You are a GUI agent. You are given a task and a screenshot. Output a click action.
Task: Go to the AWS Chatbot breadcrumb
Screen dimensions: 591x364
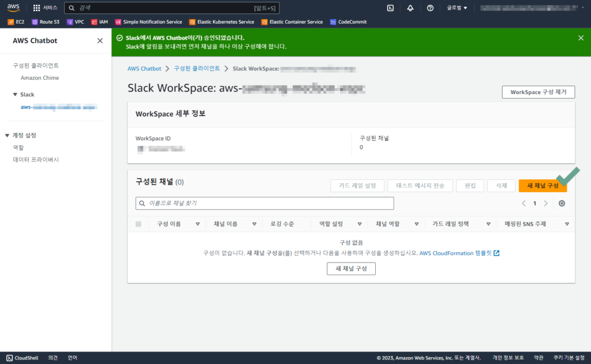pos(144,69)
